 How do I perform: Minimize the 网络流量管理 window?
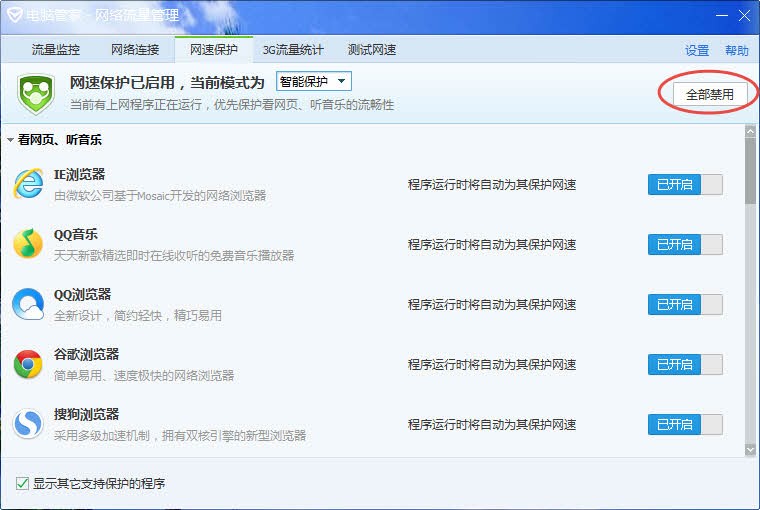(x=722, y=16)
